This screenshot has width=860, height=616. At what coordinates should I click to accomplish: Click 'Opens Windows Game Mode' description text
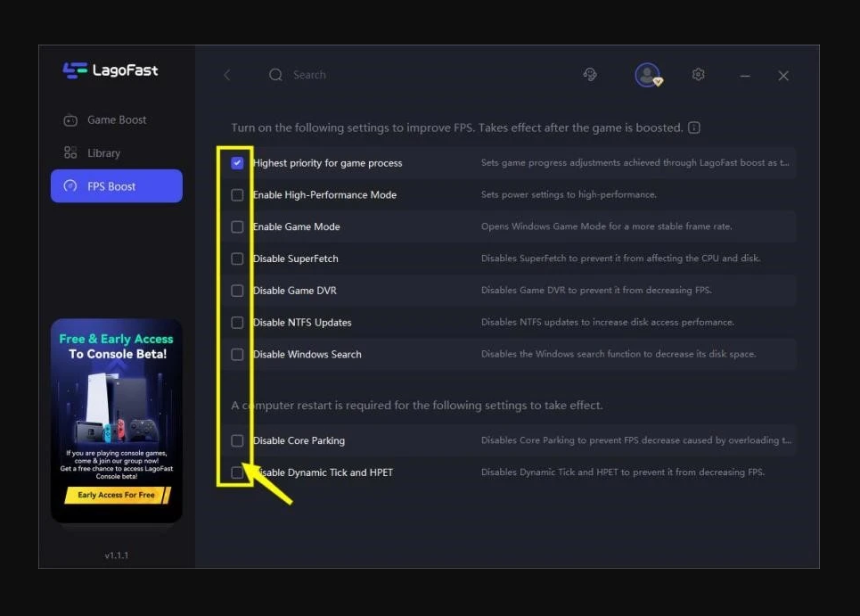[607, 226]
